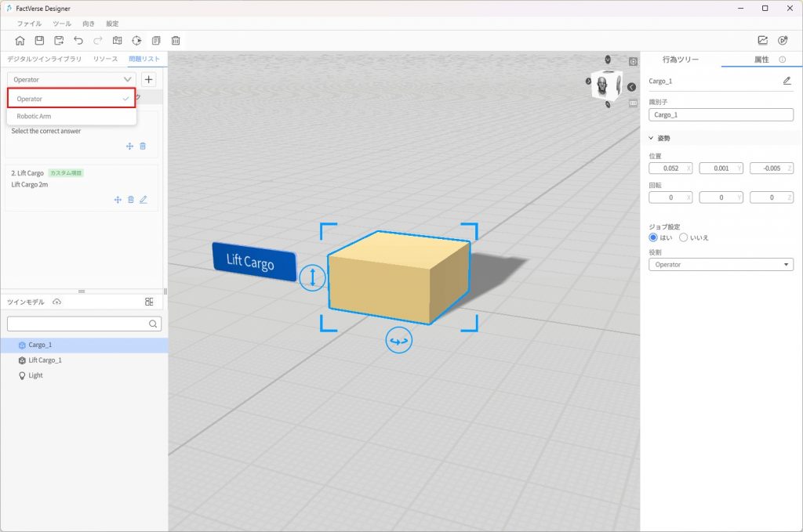The width and height of the screenshot is (803, 532).
Task: Click the pencil icon next to Cargo_1 name
Action: point(787,81)
